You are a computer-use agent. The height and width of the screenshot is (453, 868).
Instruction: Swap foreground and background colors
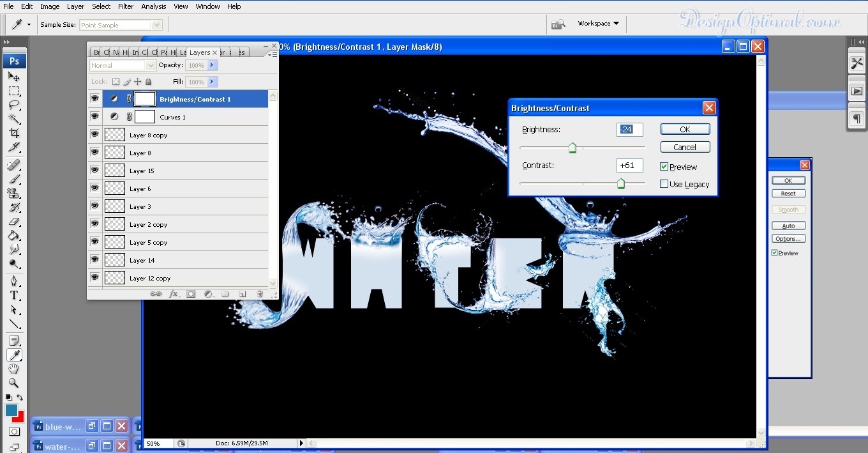[x=20, y=397]
